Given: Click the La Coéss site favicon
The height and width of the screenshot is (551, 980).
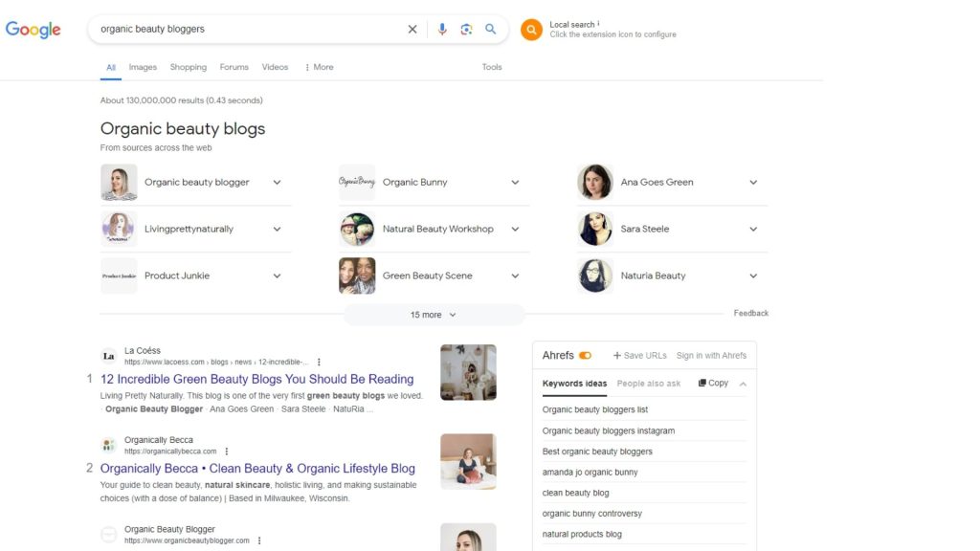Looking at the screenshot, I should [x=109, y=356].
